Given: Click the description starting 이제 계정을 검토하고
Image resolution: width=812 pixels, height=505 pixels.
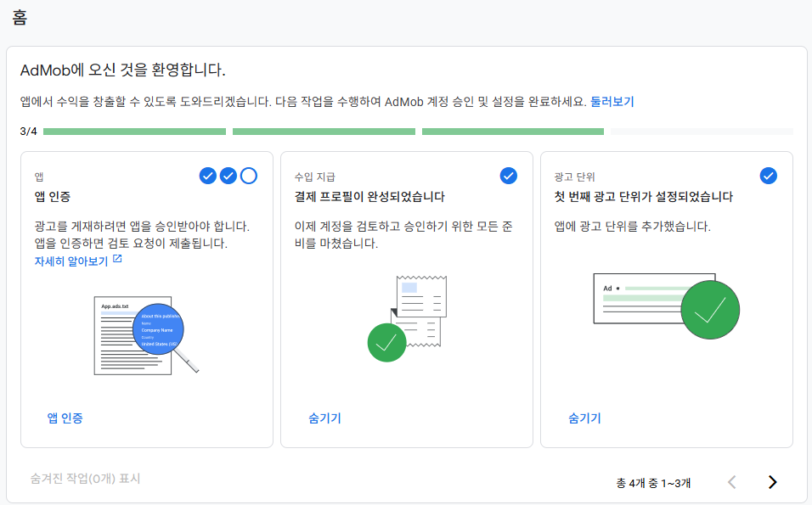Looking at the screenshot, I should (403, 234).
